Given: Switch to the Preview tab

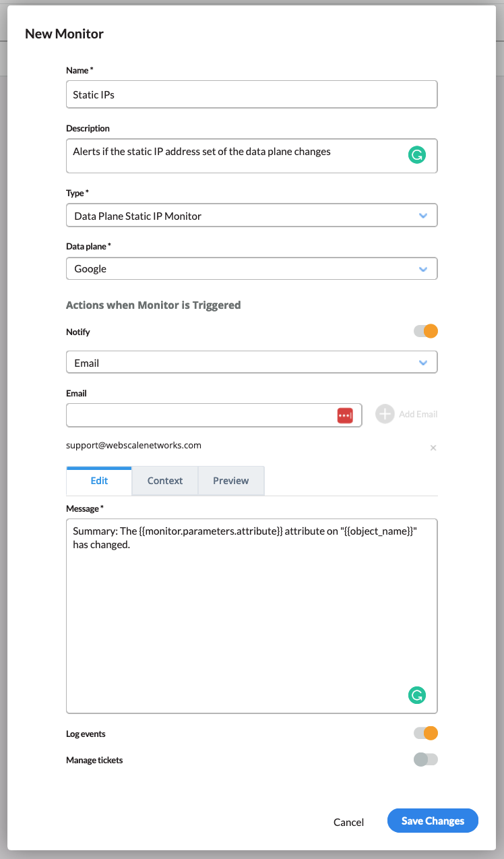Looking at the screenshot, I should pyautogui.click(x=230, y=481).
